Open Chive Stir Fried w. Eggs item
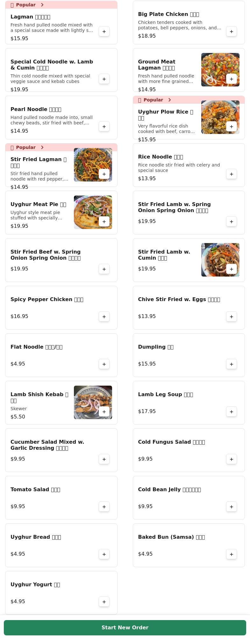250x644 pixels. pyautogui.click(x=189, y=308)
